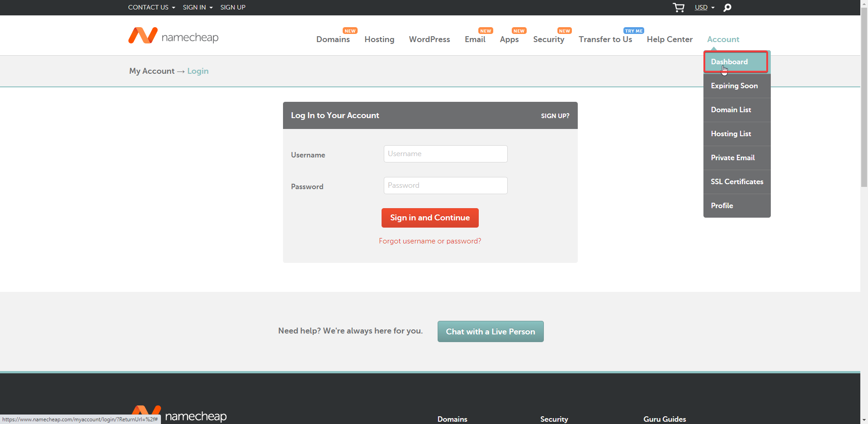Image resolution: width=868 pixels, height=424 pixels.
Task: Click SIGN UP? in login header
Action: 555,116
